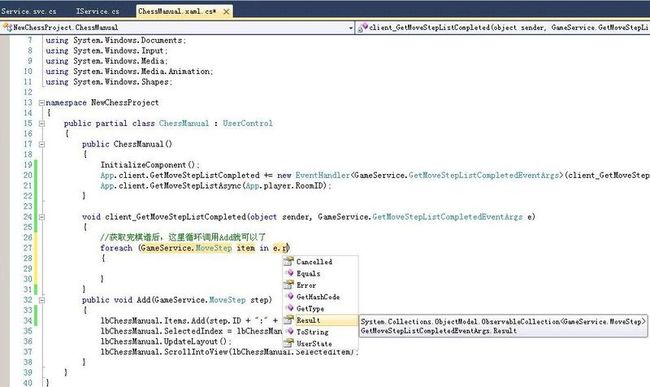This screenshot has width=650, height=387.
Task: Click lbChessManual.ScrollIntoView on line 37
Action: coord(165,352)
